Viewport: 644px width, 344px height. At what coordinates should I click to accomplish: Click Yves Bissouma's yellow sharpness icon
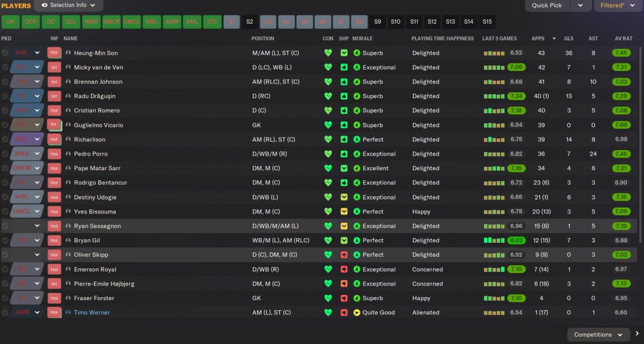pos(344,212)
